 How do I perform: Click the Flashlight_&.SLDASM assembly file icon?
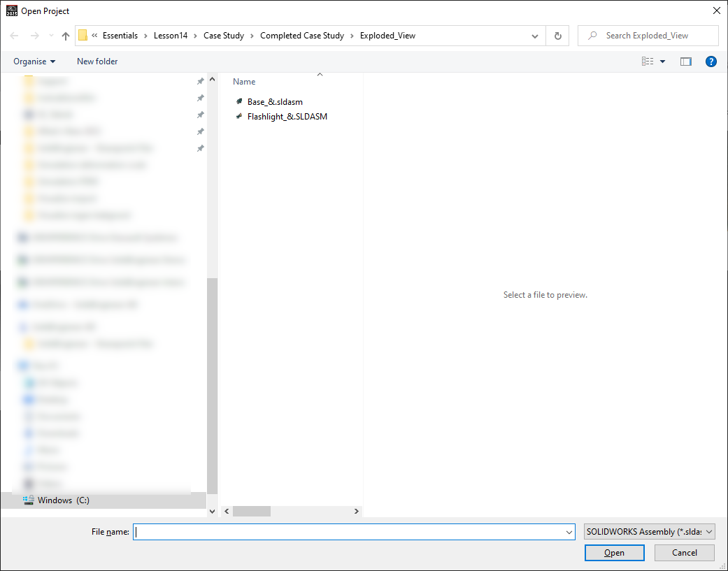239,117
